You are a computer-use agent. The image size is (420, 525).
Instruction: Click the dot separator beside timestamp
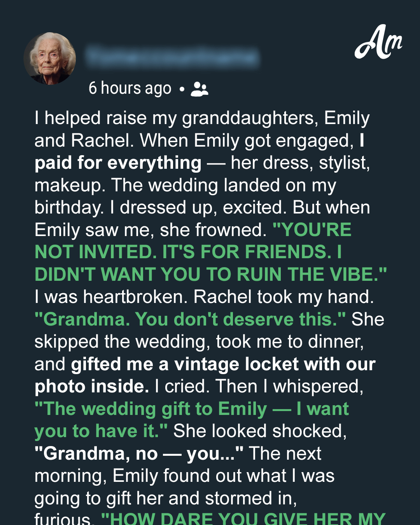[x=182, y=89]
